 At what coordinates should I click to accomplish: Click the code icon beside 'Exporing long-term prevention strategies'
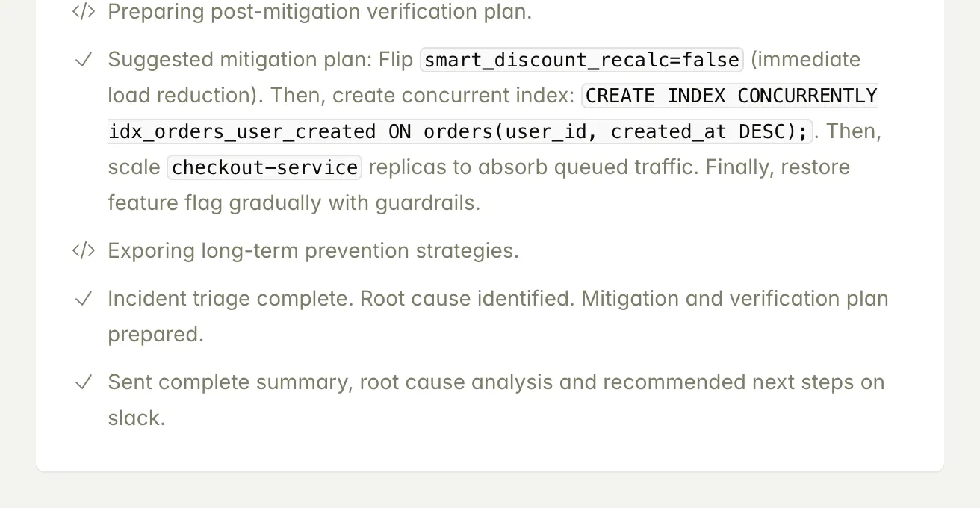pos(84,251)
